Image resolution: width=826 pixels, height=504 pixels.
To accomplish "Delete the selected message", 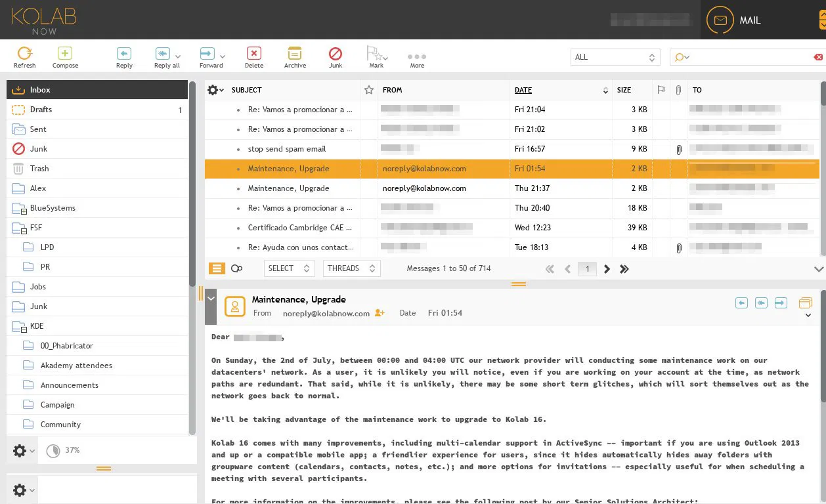I will click(x=254, y=57).
